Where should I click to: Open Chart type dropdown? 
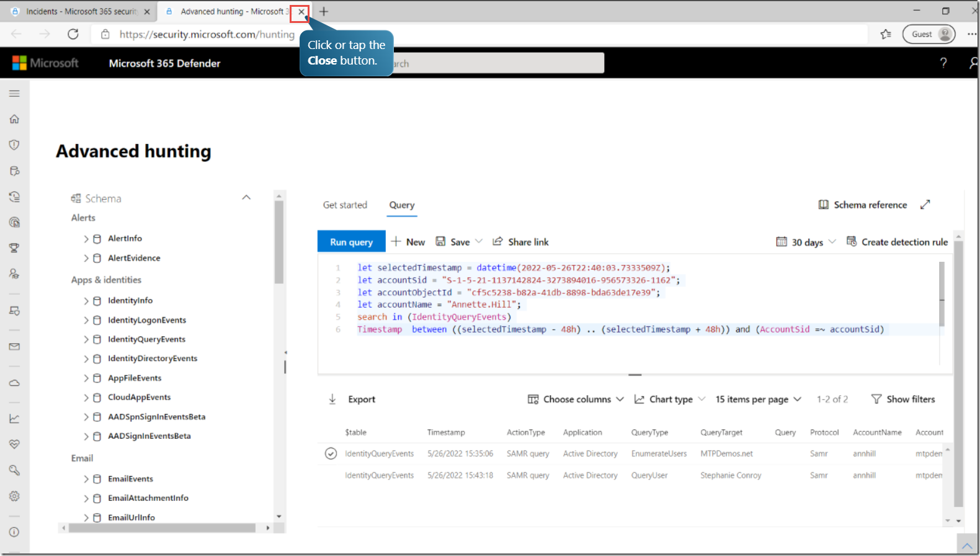point(669,399)
